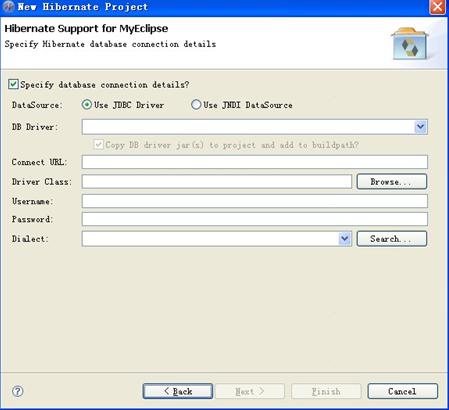This screenshot has height=410, width=449.
Task: Open the Dialect dropdown arrow
Action: pyautogui.click(x=345, y=239)
